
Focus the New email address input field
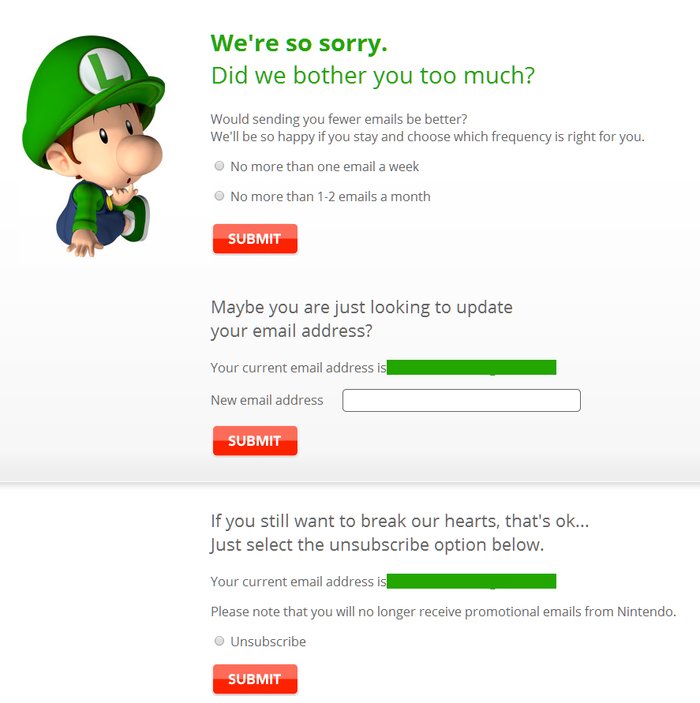tap(461, 400)
